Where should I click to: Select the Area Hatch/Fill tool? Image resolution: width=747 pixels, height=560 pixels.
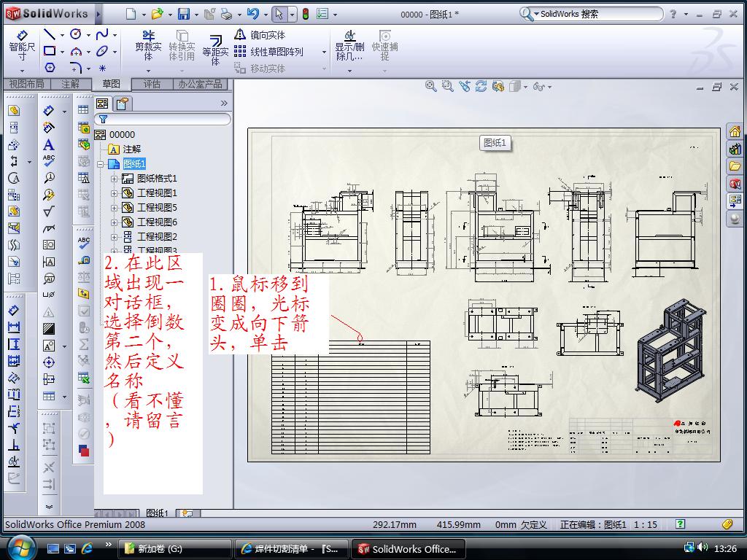point(49,329)
